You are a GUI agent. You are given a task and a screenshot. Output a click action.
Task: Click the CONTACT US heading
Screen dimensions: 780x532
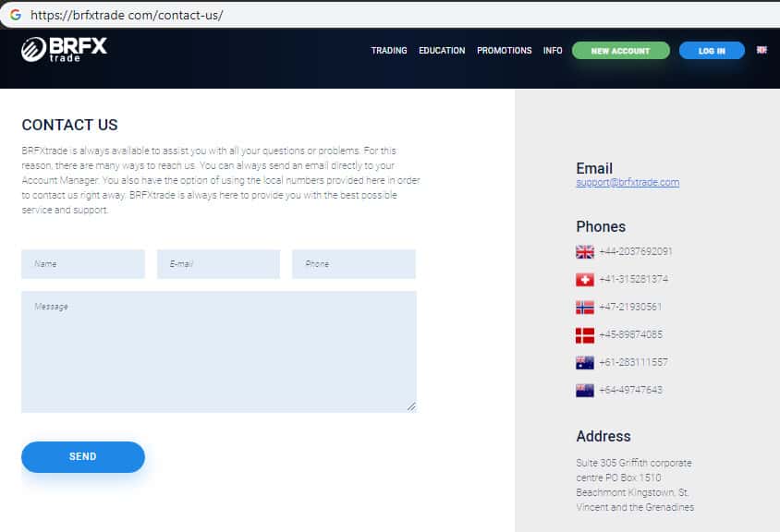click(x=69, y=125)
